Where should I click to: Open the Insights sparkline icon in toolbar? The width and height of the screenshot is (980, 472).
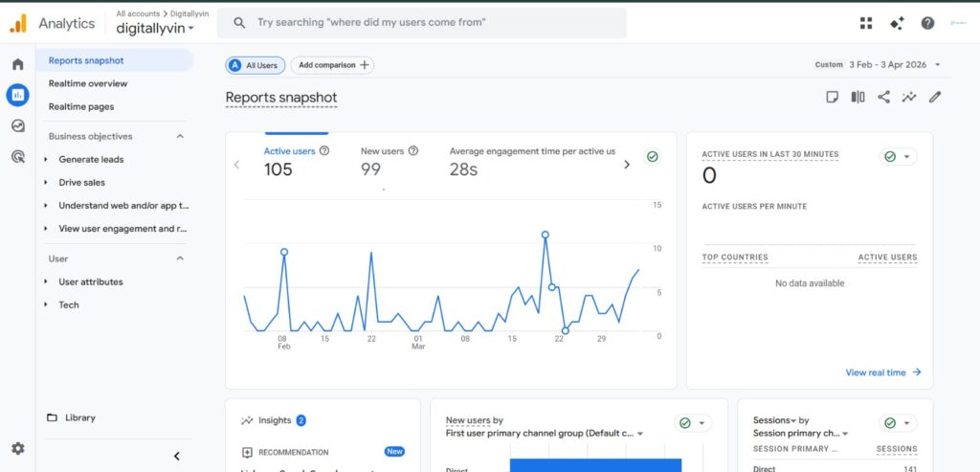point(909,97)
